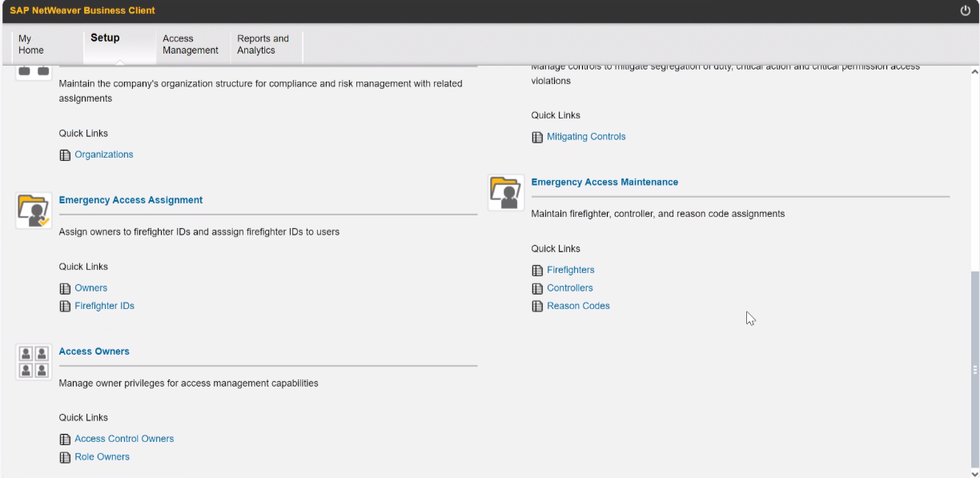Click the table icon beside Organizations
This screenshot has height=478, width=980.
(65, 155)
